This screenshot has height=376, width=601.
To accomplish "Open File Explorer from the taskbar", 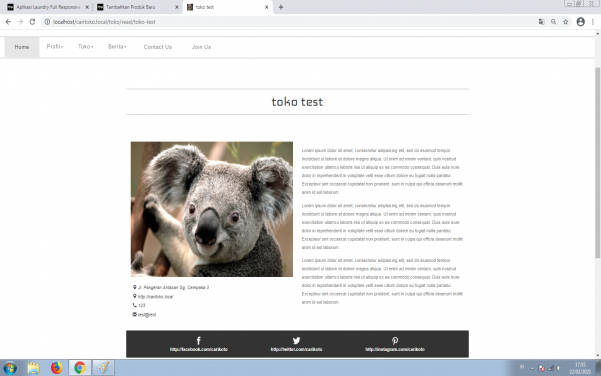I will [33, 368].
